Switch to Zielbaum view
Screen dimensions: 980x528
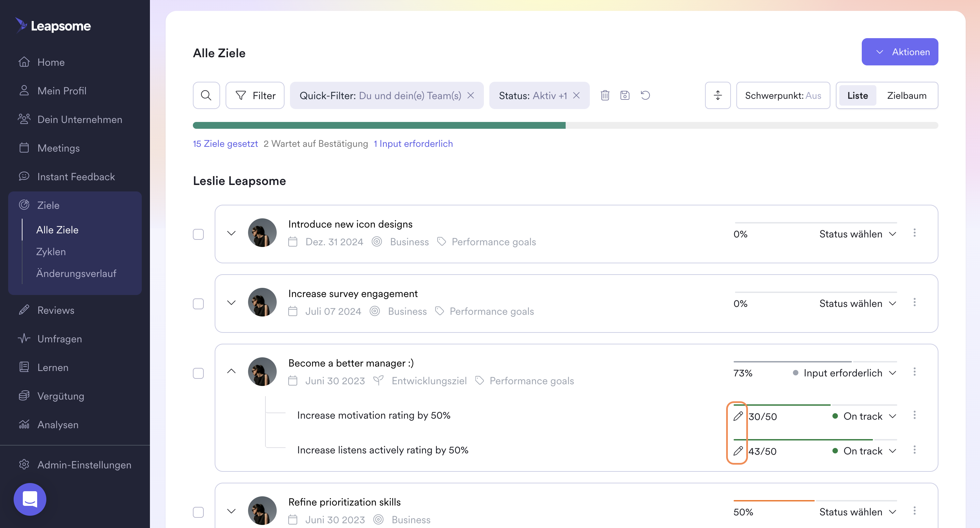point(907,95)
